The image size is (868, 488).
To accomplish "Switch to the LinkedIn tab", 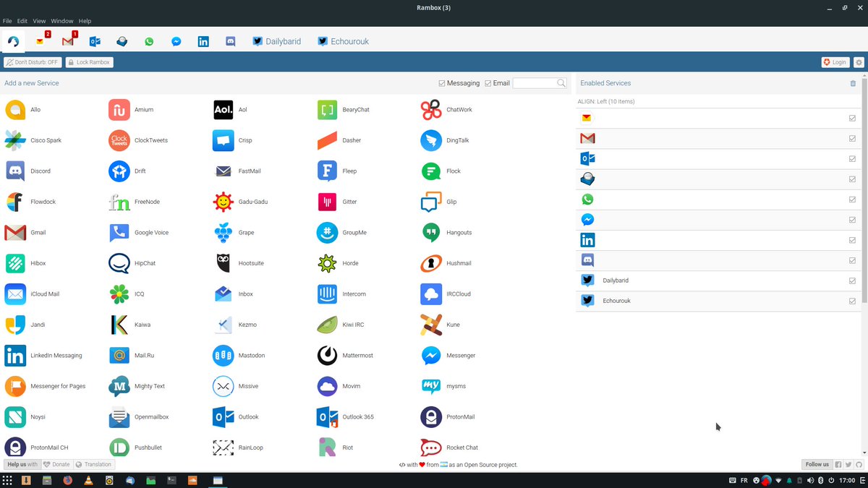I will [203, 41].
